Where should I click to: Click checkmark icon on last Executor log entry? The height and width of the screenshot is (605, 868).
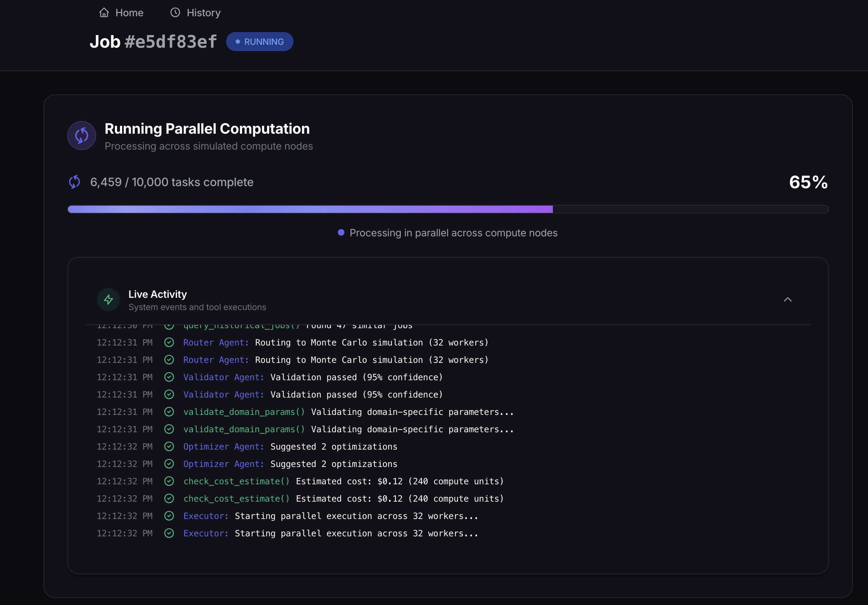pyautogui.click(x=169, y=533)
